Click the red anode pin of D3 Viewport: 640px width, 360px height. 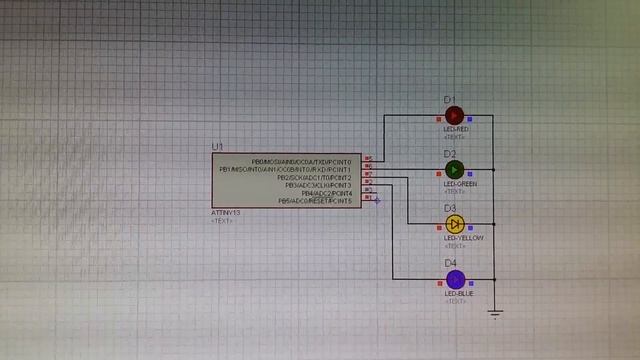click(439, 228)
